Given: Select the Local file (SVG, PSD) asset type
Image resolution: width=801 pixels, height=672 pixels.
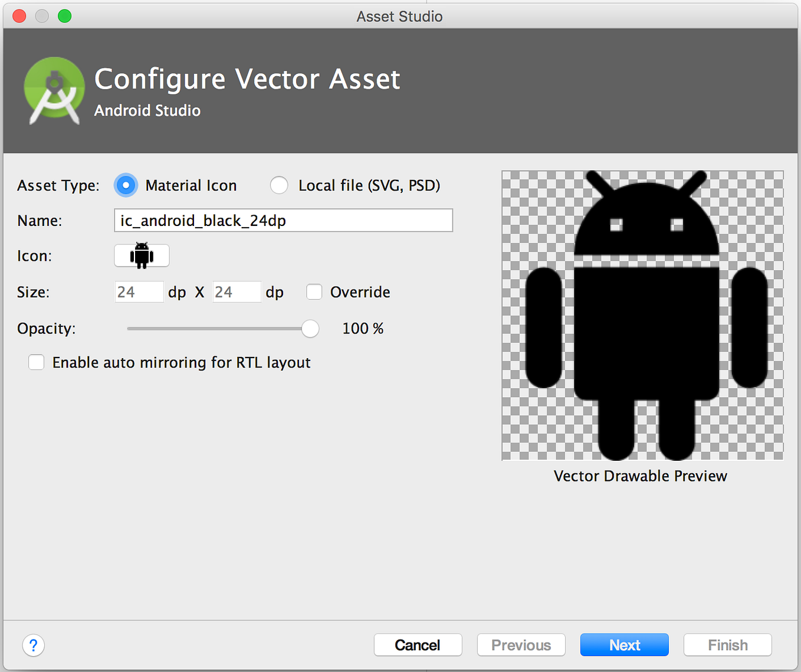Looking at the screenshot, I should point(278,185).
